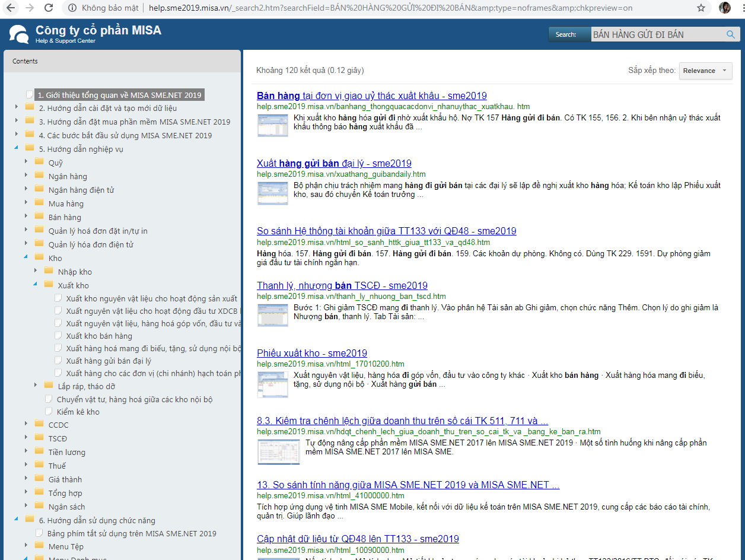Click the Thuế folder icon

[39, 465]
